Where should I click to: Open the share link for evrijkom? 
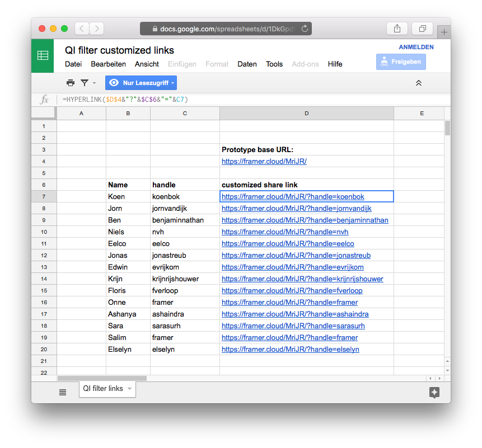click(293, 267)
